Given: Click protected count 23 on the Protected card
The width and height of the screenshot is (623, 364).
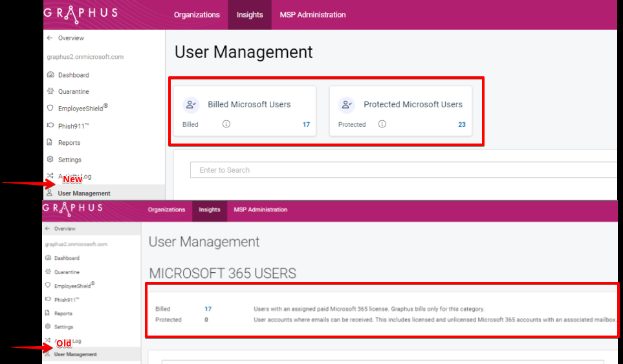Looking at the screenshot, I should pos(462,124).
